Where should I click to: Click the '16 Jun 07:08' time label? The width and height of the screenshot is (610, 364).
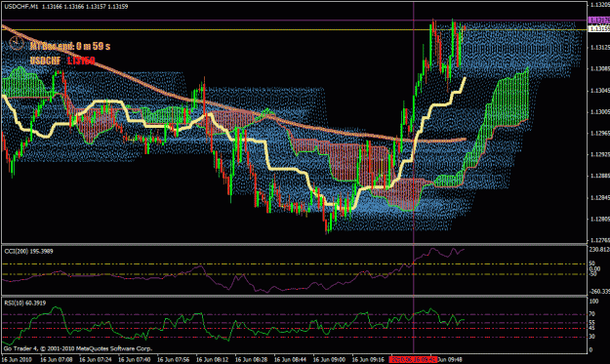[56, 360]
